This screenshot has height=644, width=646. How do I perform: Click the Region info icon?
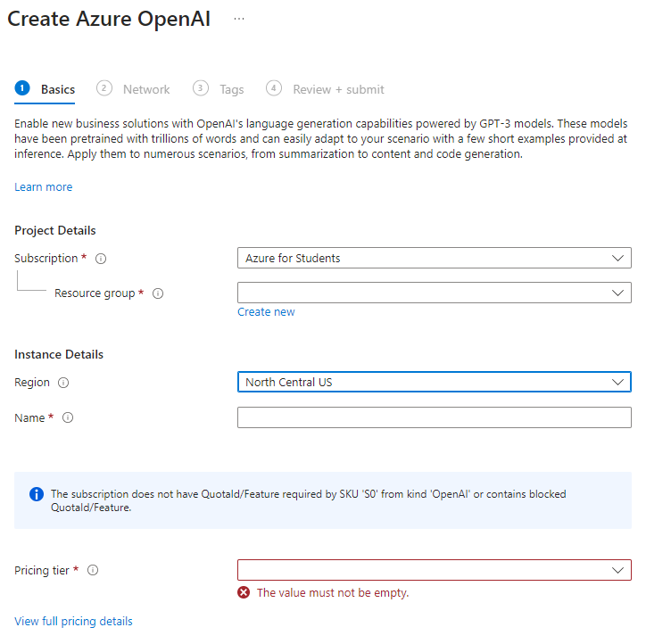(x=63, y=383)
